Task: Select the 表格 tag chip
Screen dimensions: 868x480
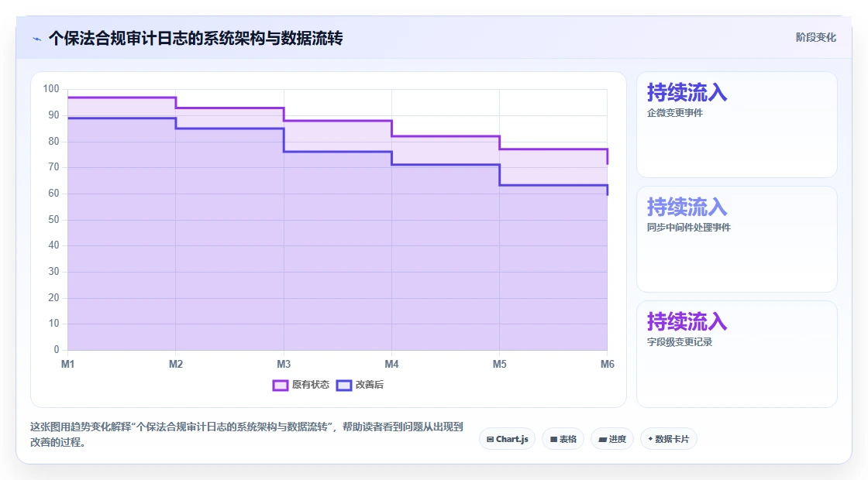Action: [563, 439]
